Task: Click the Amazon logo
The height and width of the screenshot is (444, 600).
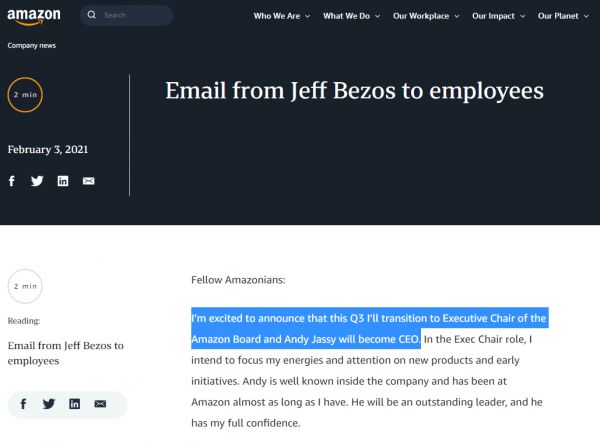Action: pyautogui.click(x=34, y=17)
